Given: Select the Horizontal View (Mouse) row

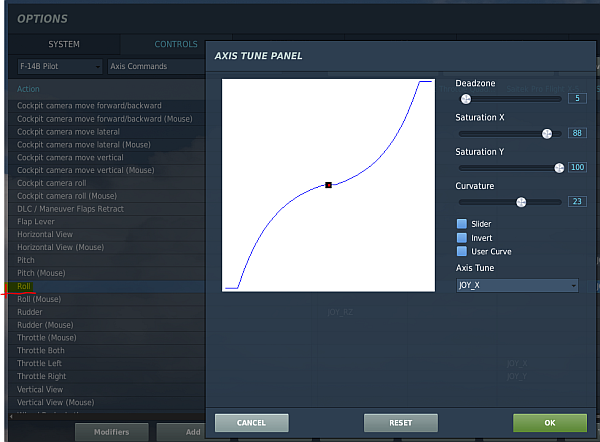Looking at the screenshot, I should [107, 248].
